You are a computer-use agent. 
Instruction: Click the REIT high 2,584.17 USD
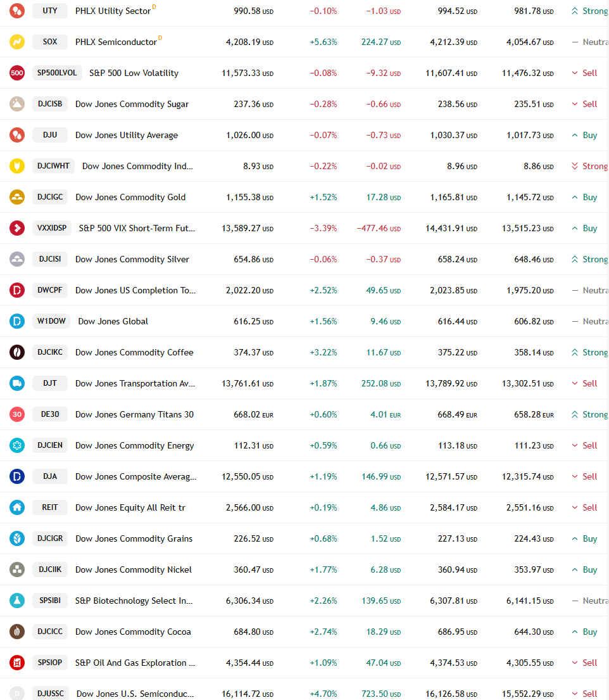(x=453, y=507)
